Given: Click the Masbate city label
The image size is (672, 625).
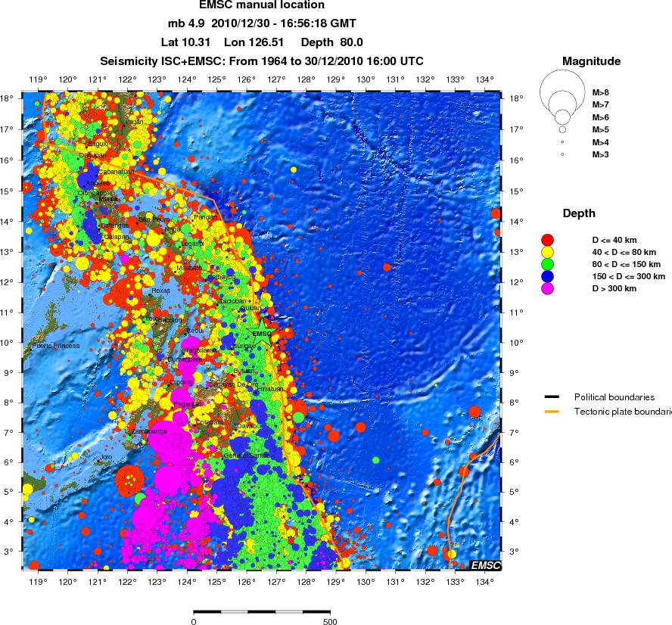Looking at the screenshot, I should pos(189,268).
